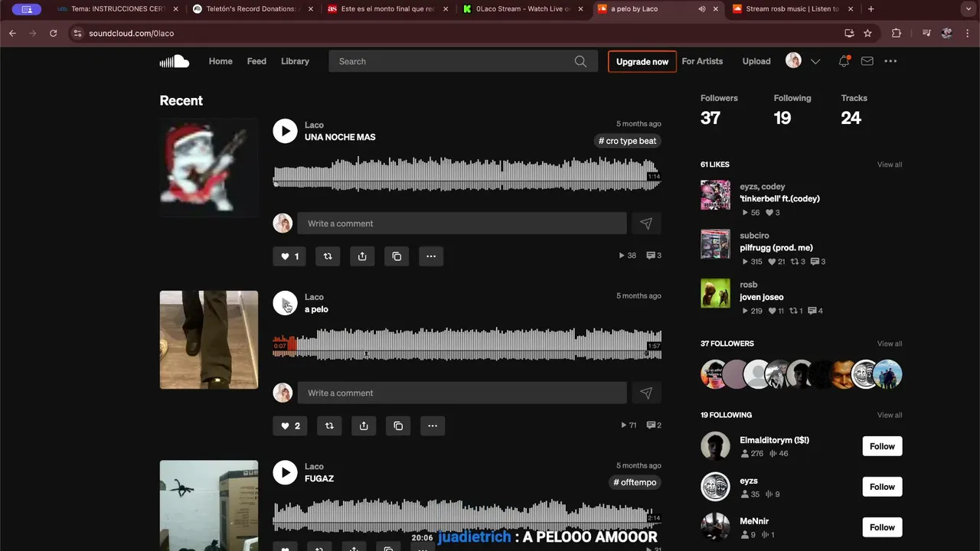This screenshot has height=551, width=980.
Task: Like the track a pelo
Action: [x=290, y=425]
